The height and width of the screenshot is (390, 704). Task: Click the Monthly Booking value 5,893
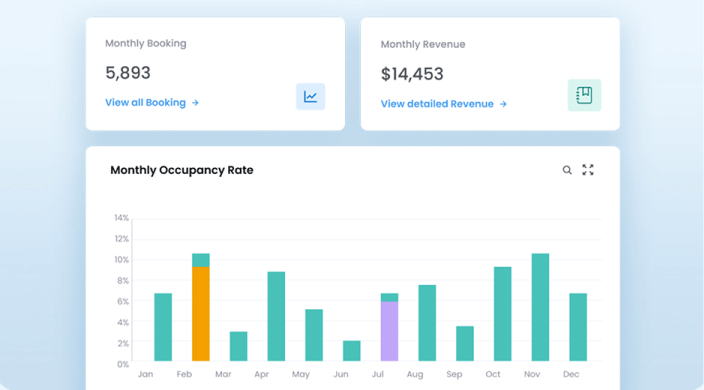128,73
